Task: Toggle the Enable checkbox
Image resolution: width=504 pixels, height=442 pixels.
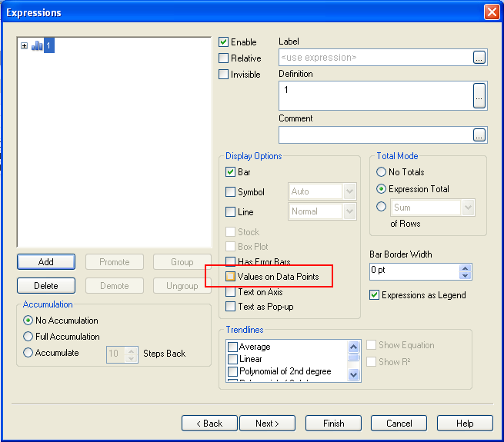Action: (223, 42)
